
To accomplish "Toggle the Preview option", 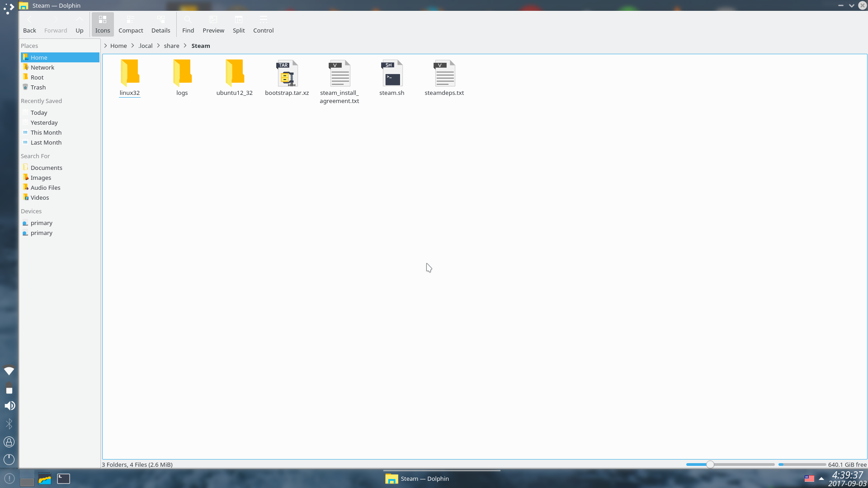I will pyautogui.click(x=213, y=24).
